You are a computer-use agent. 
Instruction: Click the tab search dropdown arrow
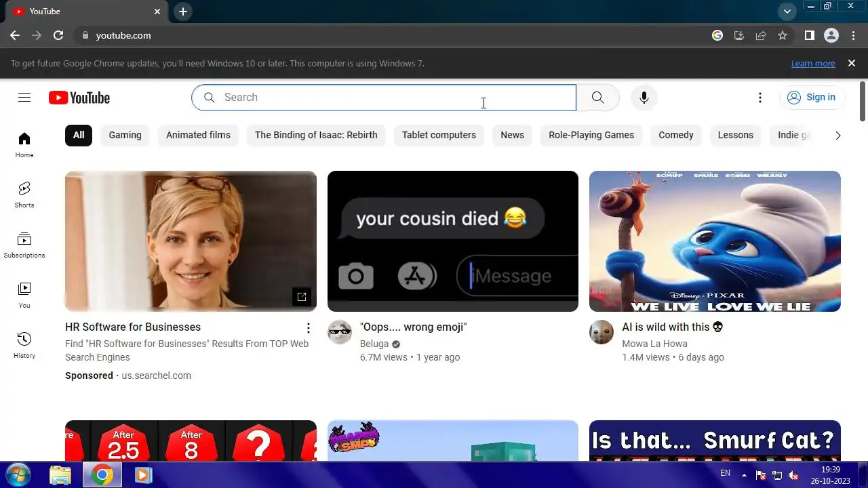point(787,12)
